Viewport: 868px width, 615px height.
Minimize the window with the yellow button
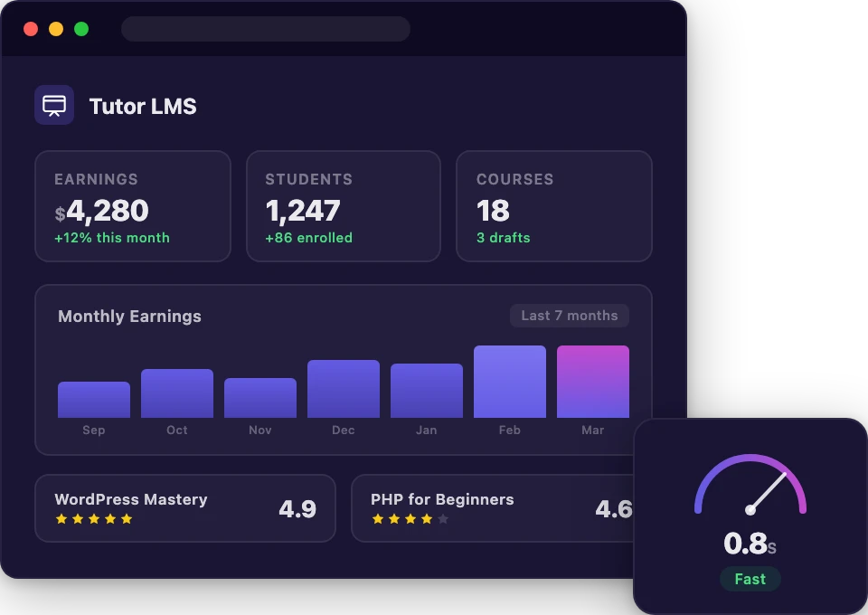56,29
